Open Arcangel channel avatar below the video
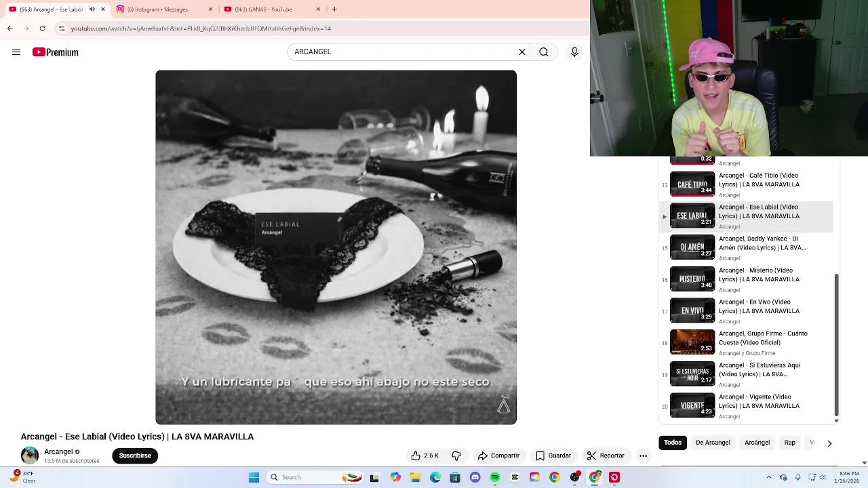868x488 pixels. coord(30,455)
